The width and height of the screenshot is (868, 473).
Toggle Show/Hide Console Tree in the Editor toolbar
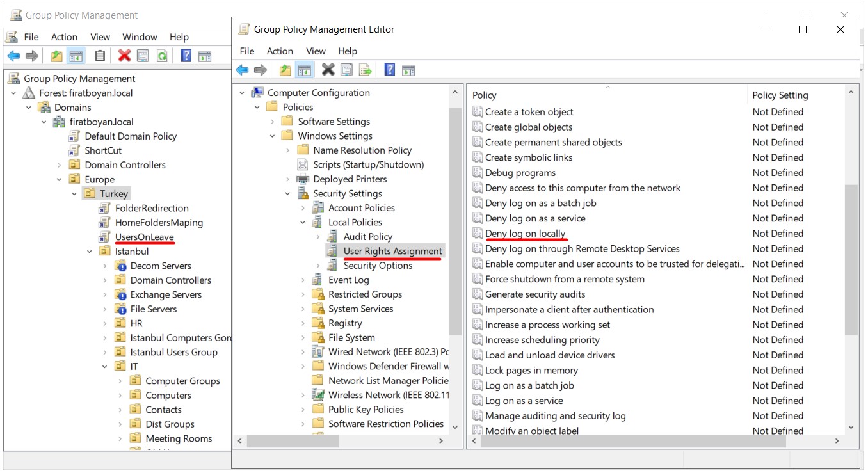tap(305, 70)
